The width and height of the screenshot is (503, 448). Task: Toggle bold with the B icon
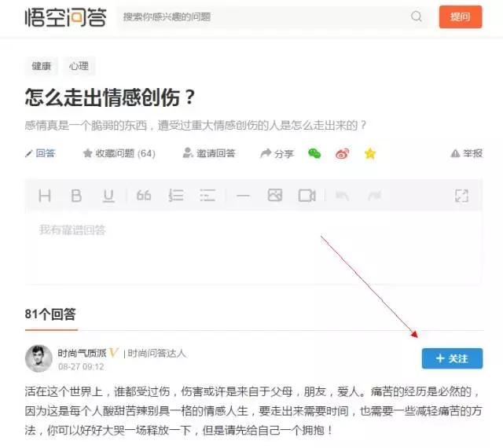[x=76, y=196]
